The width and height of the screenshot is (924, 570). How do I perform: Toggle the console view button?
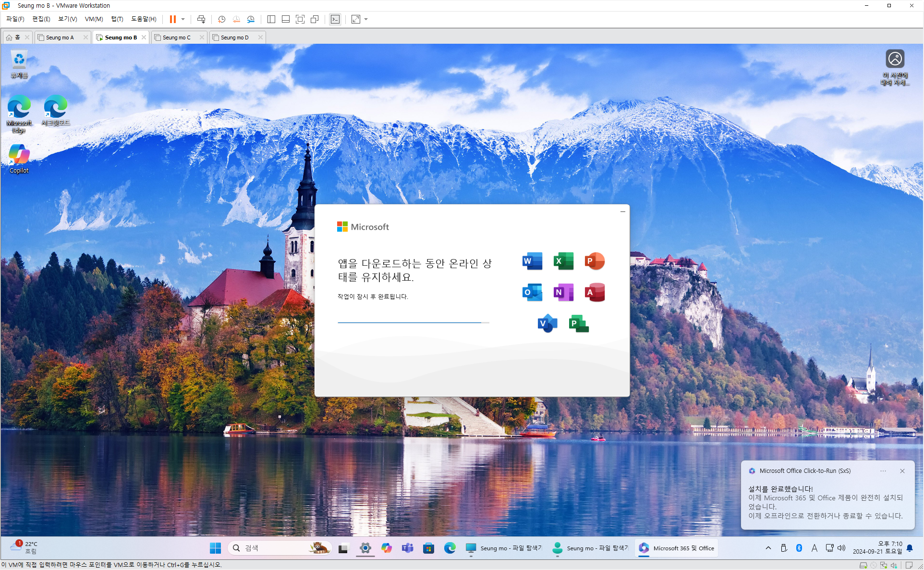(x=335, y=19)
